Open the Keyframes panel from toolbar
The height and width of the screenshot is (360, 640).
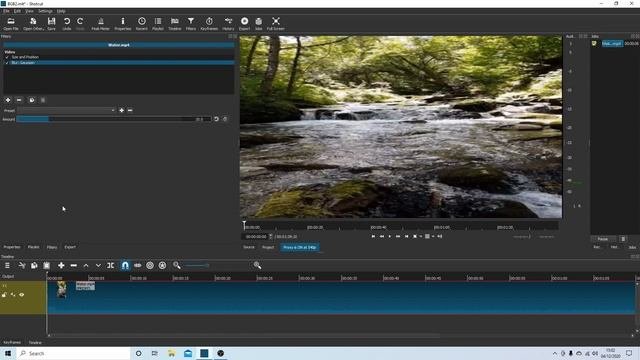coord(209,24)
